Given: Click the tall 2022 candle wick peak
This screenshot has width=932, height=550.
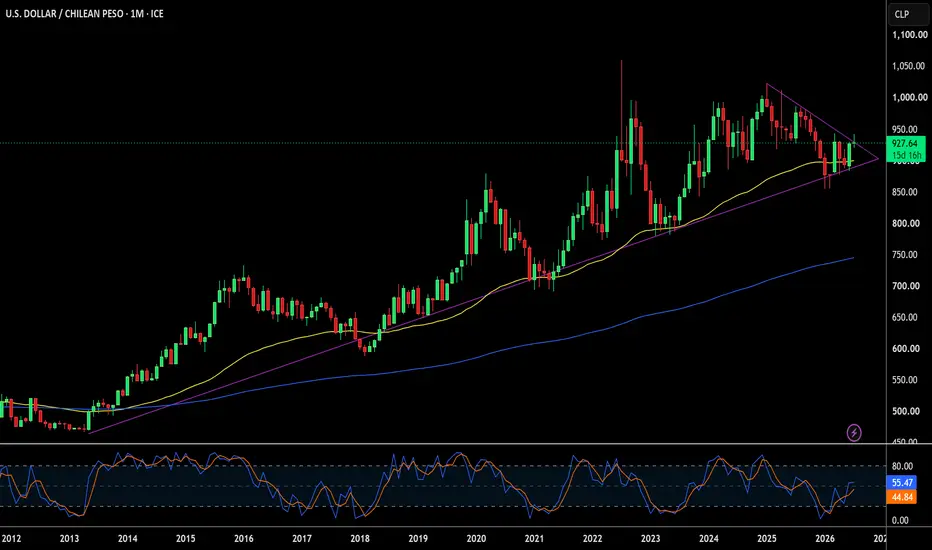Looking at the screenshot, I should click(622, 61).
